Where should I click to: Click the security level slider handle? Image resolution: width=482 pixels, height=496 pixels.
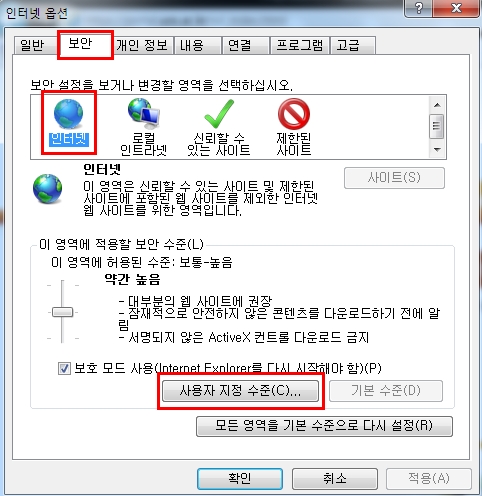coord(62,312)
